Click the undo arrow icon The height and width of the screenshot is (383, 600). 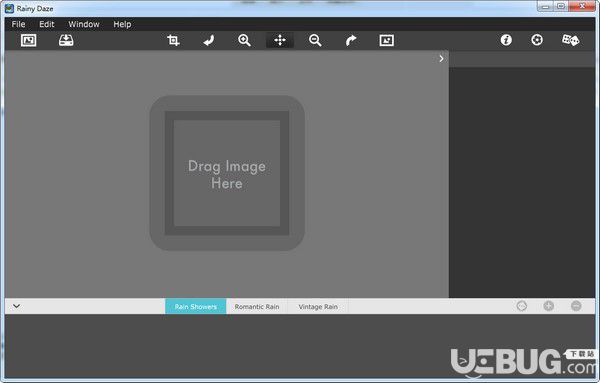point(209,40)
